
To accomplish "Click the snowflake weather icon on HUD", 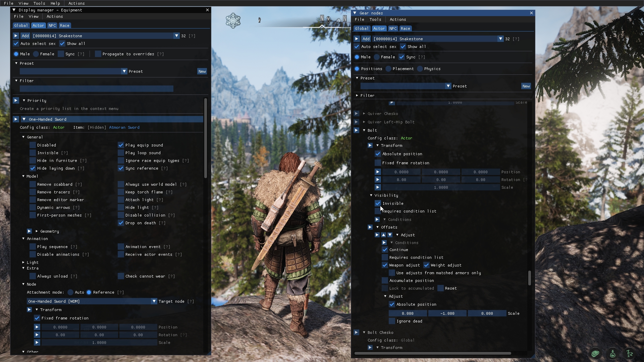I will click(233, 21).
